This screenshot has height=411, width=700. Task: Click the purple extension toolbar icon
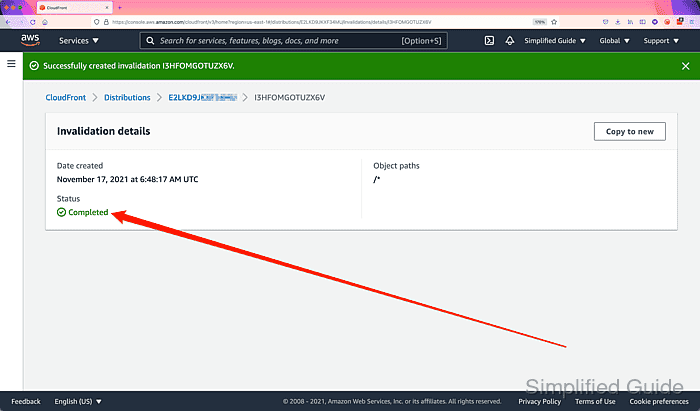pos(655,22)
